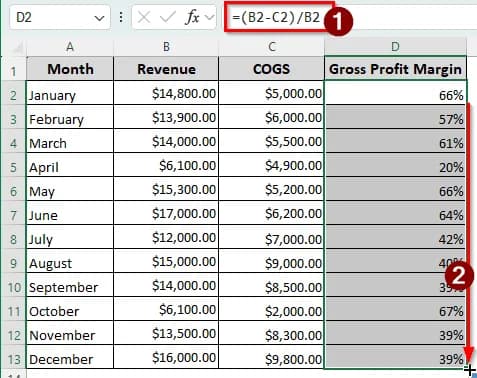Click the Revenue header cell
Image resolution: width=477 pixels, height=378 pixels.
point(166,69)
